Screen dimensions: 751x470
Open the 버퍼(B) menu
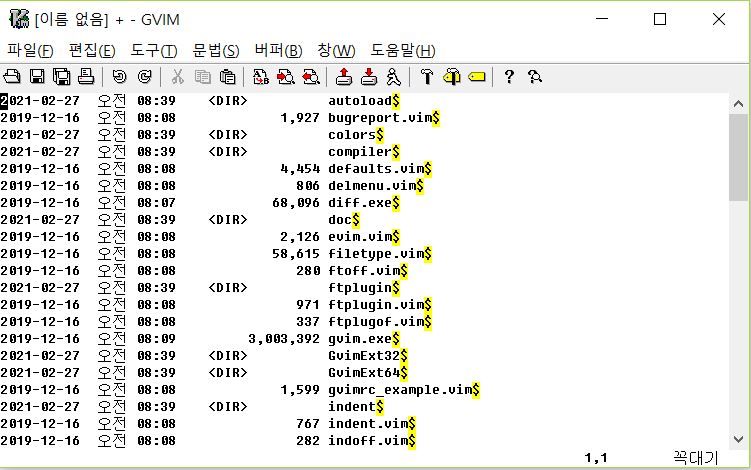click(278, 50)
